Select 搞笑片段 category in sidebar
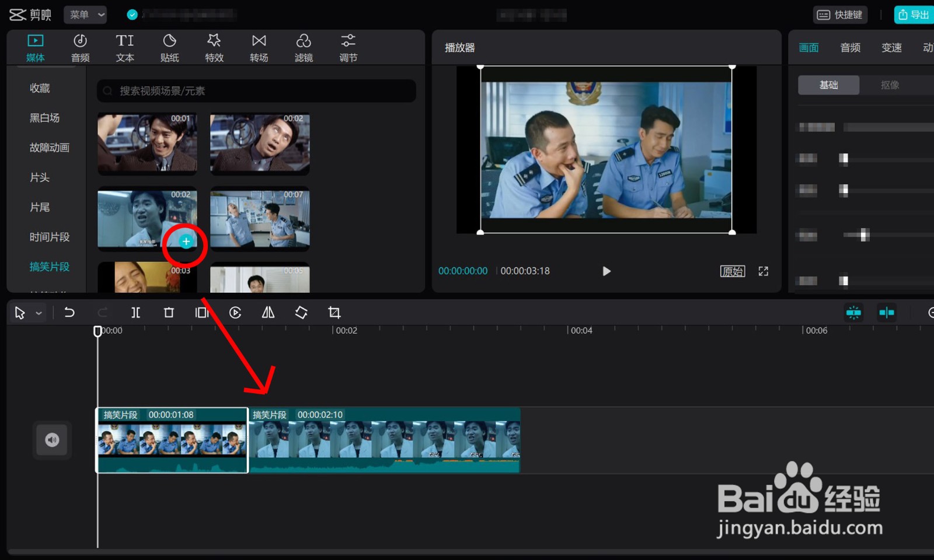Viewport: 934px width, 560px height. pos(50,267)
